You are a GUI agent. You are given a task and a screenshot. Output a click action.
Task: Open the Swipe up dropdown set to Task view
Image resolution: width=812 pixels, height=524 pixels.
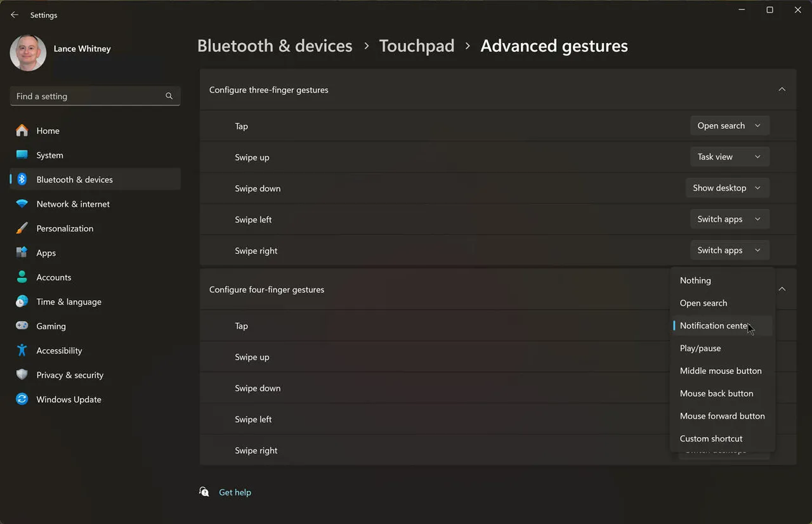point(729,156)
